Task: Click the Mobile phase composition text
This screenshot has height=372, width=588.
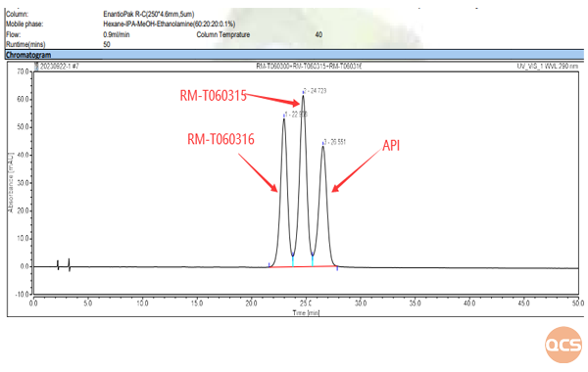Action: click(x=170, y=23)
